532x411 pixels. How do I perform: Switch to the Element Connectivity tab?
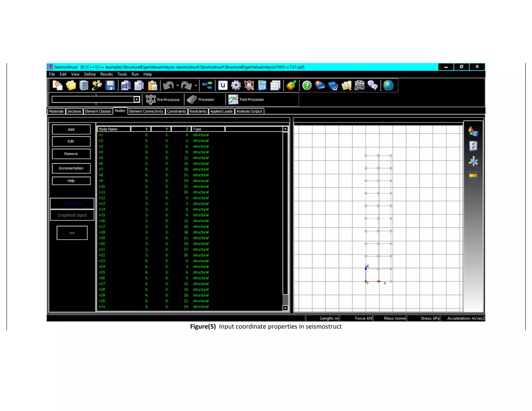(x=146, y=111)
